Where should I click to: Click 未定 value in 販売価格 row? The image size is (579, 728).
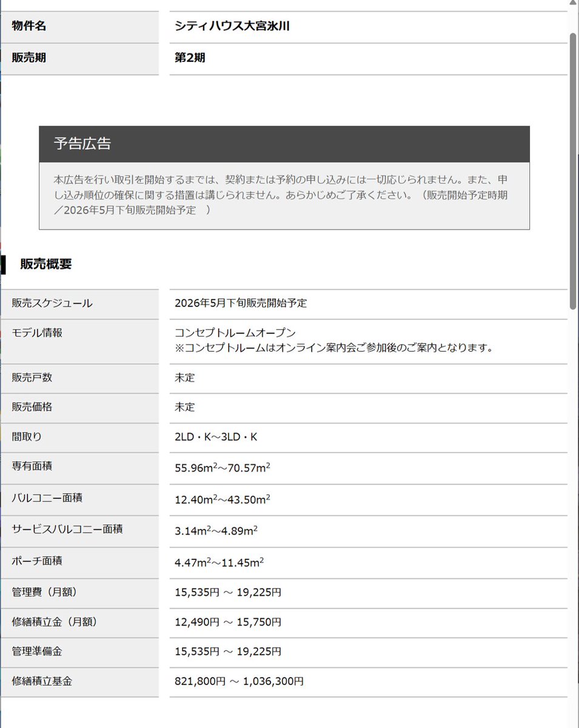(185, 407)
